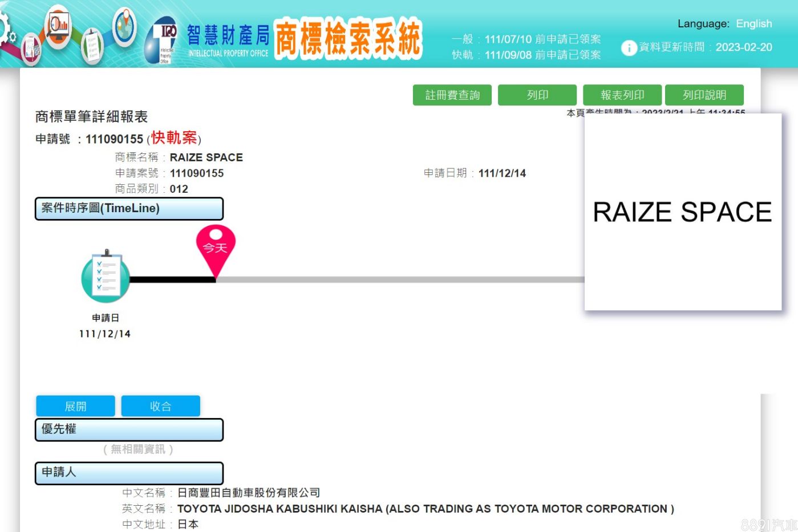Open 列印說明 print instructions
This screenshot has height=532, width=798.
coord(704,95)
